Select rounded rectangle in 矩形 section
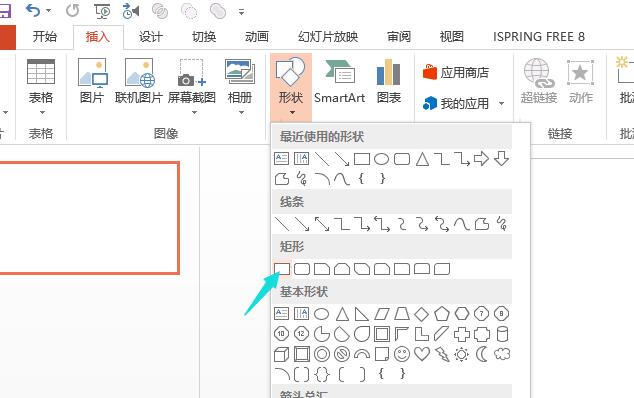This screenshot has width=634, height=398. (x=302, y=269)
